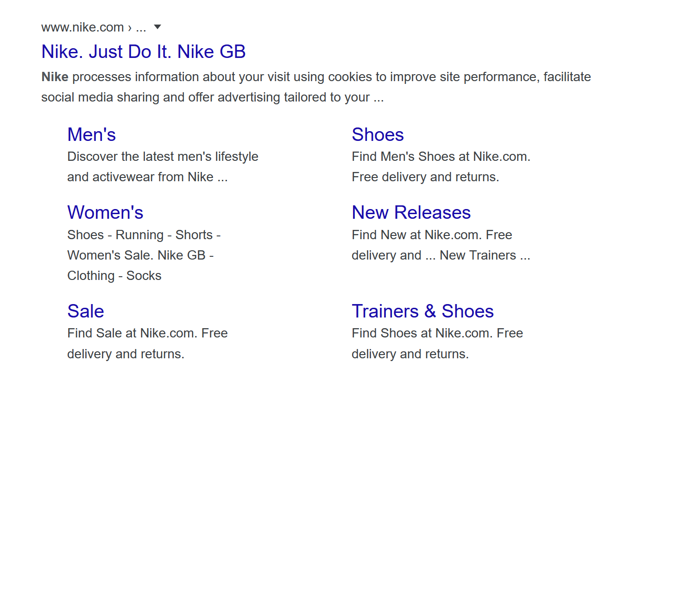Click the Sale sitelink
Image resolution: width=700 pixels, height=616 pixels.
86,311
